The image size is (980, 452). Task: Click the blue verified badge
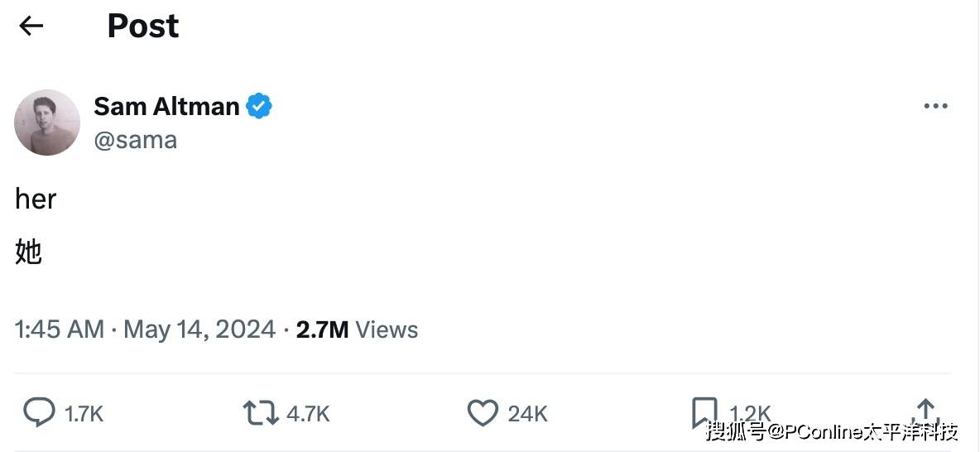click(260, 107)
